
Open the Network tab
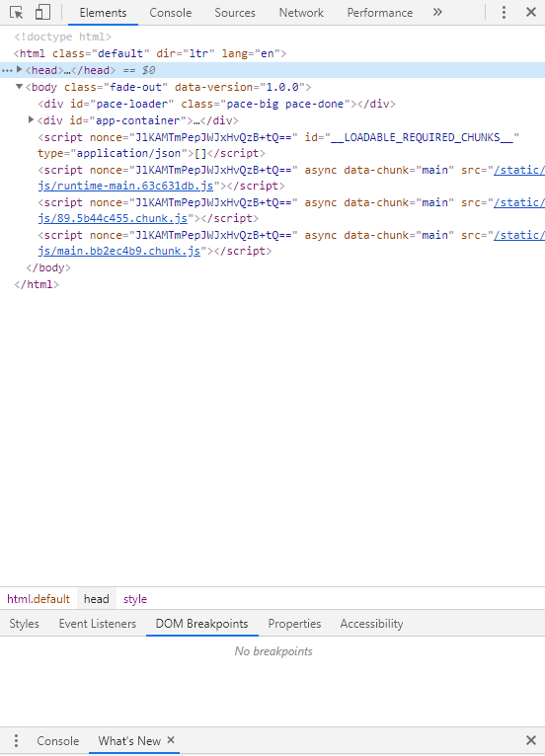click(301, 13)
